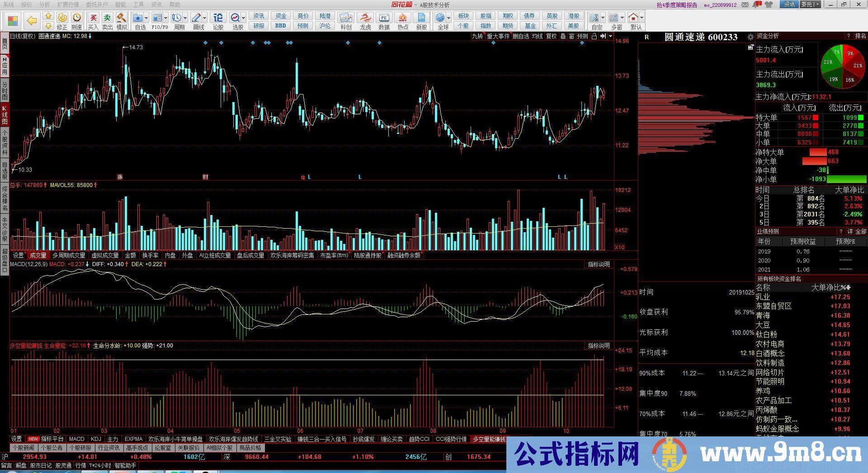This screenshot has height=473, width=868.
Task: Toggle the 预测 forecast option
Action: point(583,36)
